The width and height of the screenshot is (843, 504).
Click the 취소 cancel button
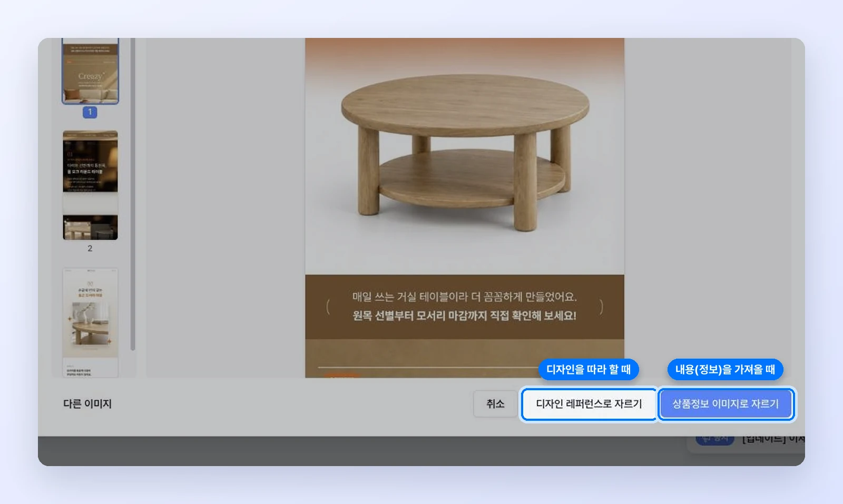pyautogui.click(x=495, y=404)
